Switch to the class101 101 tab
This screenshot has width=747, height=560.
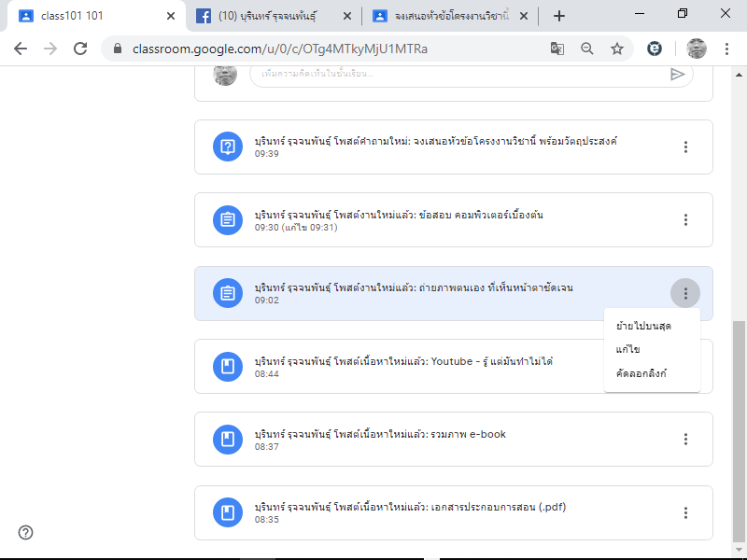(x=94, y=16)
